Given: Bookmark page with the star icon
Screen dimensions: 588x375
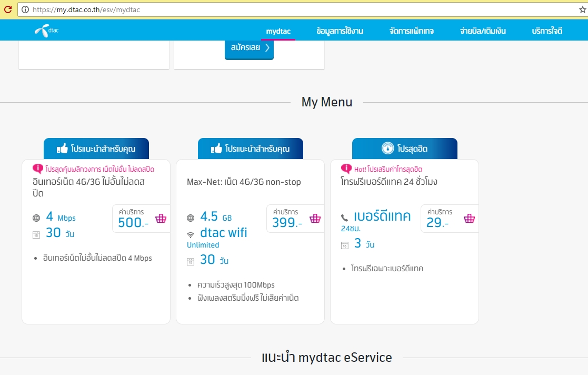Looking at the screenshot, I should coord(582,10).
